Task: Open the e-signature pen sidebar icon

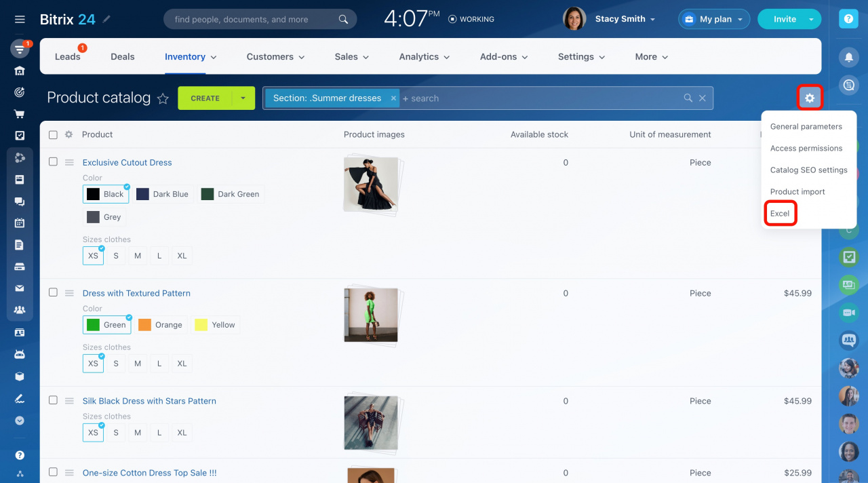Action: pos(20,398)
